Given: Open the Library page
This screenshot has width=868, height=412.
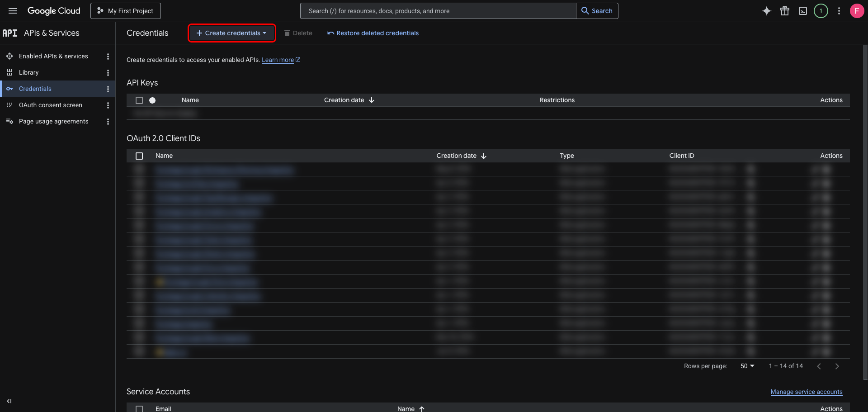Looking at the screenshot, I should pyautogui.click(x=28, y=72).
